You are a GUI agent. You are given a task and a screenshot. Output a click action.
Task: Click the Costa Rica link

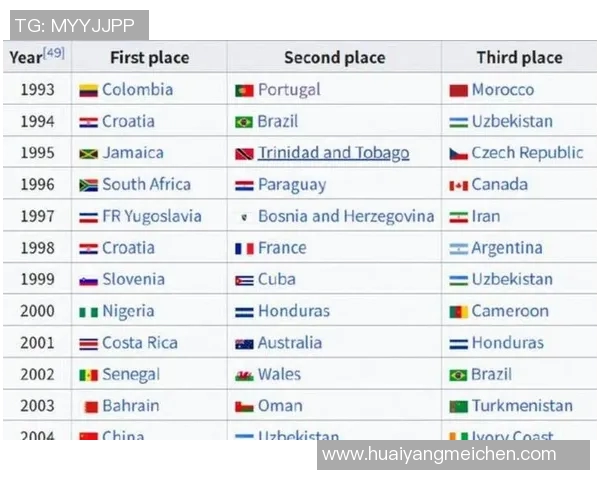coord(139,343)
